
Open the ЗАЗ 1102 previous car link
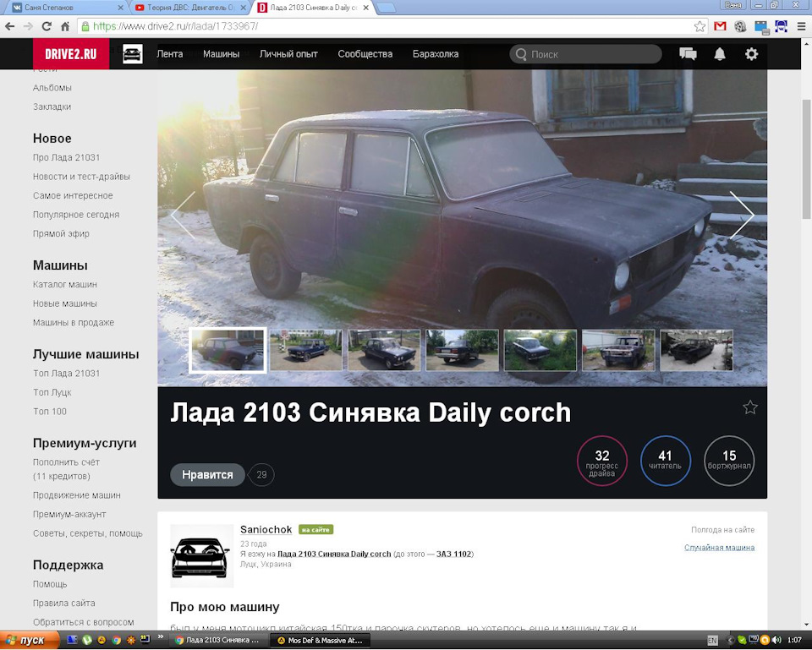click(453, 554)
